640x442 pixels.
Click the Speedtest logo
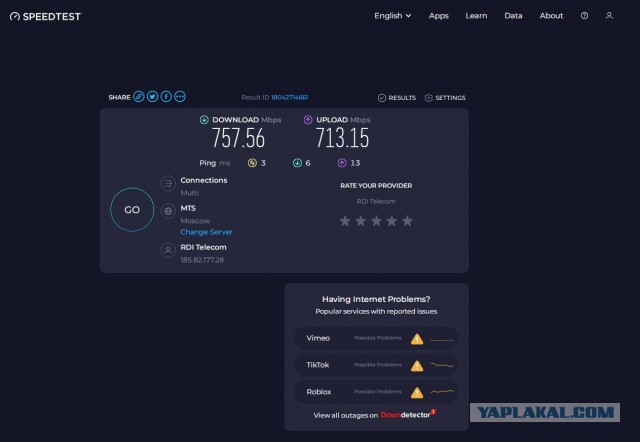(45, 16)
